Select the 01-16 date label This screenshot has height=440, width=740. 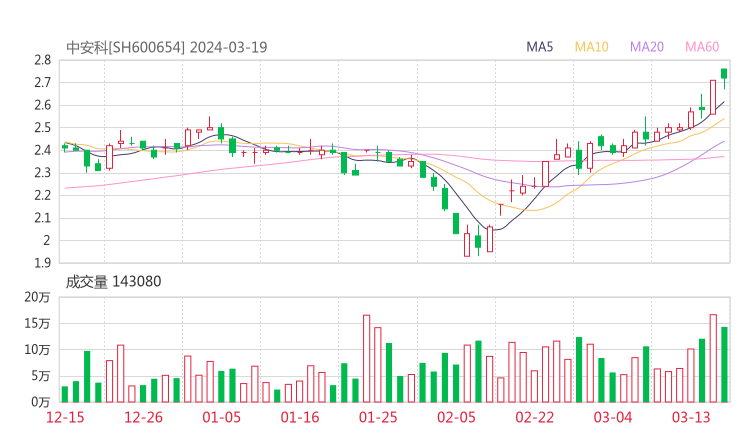click(x=300, y=417)
